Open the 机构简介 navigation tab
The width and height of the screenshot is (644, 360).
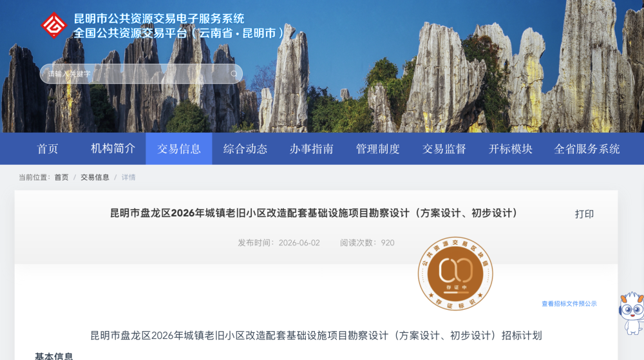[x=113, y=149]
